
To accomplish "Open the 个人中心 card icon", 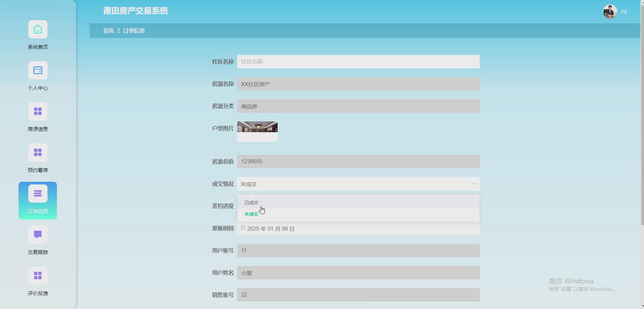I will coord(38,70).
